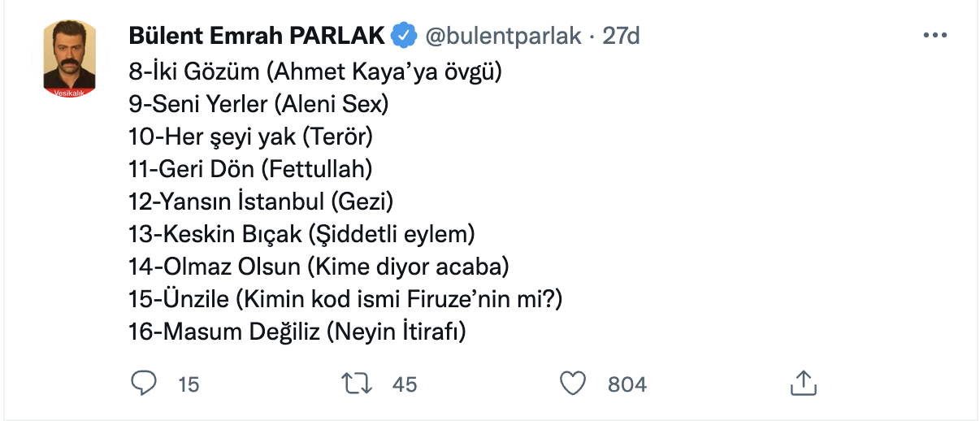Open the three-dot more options menu

click(935, 37)
